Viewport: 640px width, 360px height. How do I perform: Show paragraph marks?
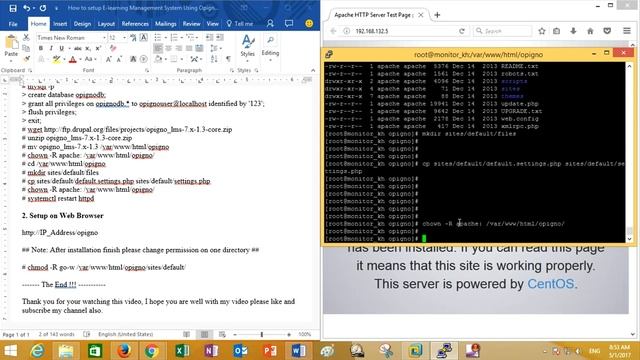click(x=228, y=60)
